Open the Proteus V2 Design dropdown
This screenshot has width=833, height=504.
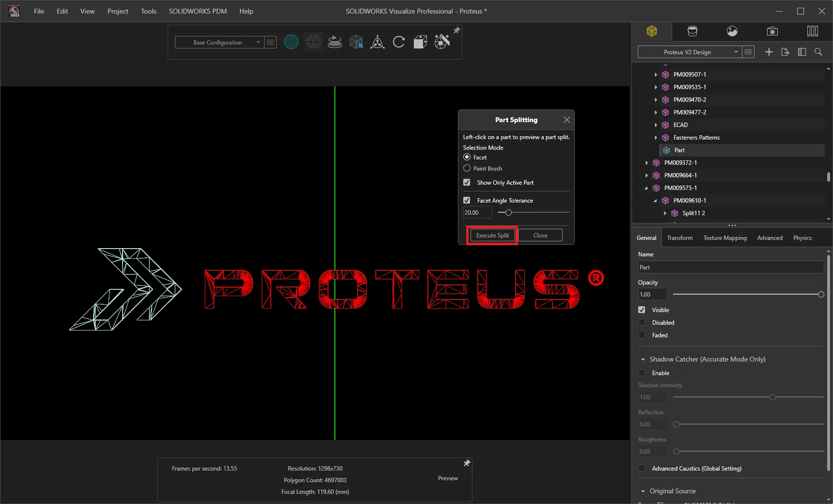point(690,52)
